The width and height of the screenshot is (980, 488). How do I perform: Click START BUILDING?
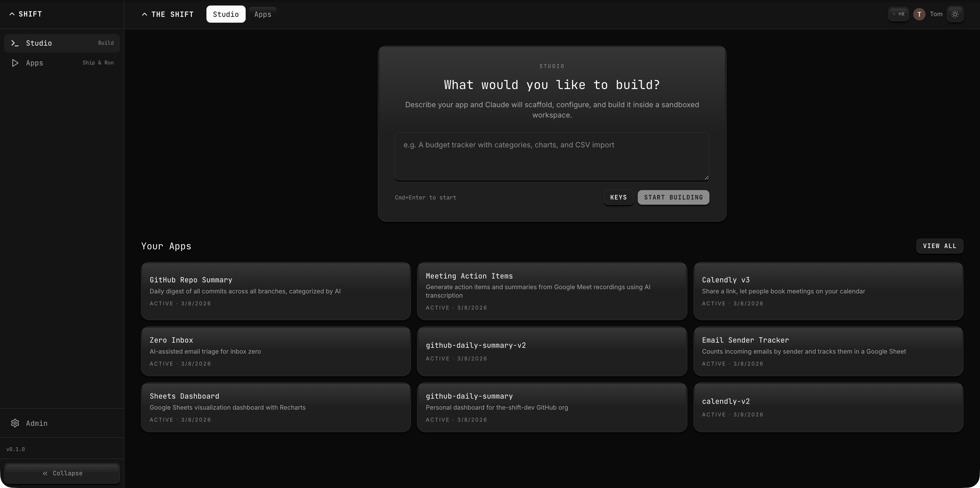tap(673, 197)
